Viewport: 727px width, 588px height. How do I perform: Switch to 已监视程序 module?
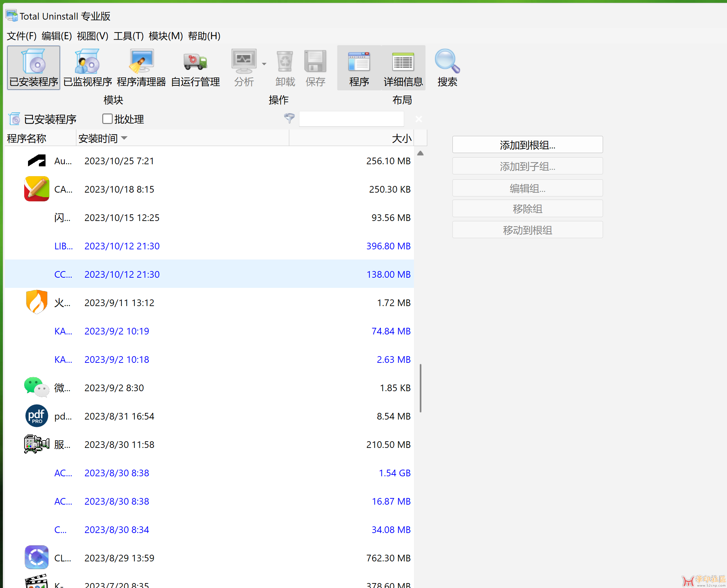(88, 68)
